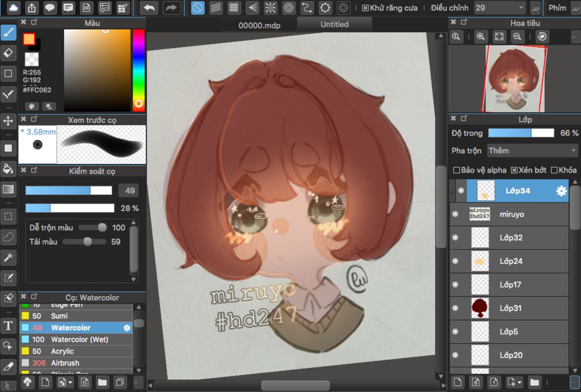Zoom in on the Navigator panel
This screenshot has width=581, height=392.
click(481, 36)
